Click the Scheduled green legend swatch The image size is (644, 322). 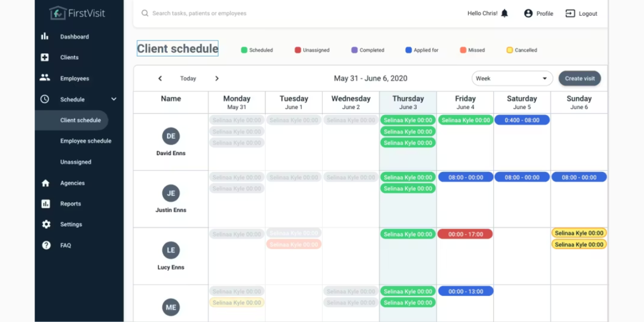[x=244, y=50]
